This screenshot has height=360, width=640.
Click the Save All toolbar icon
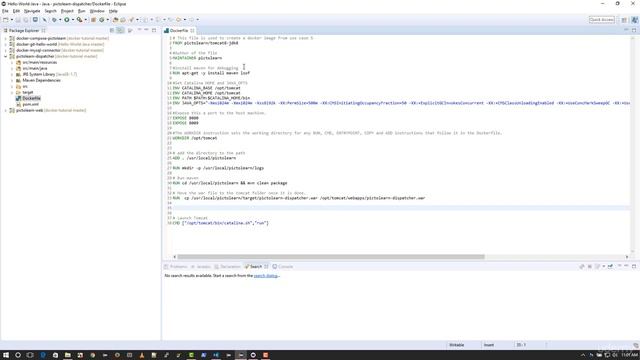(x=26, y=20)
